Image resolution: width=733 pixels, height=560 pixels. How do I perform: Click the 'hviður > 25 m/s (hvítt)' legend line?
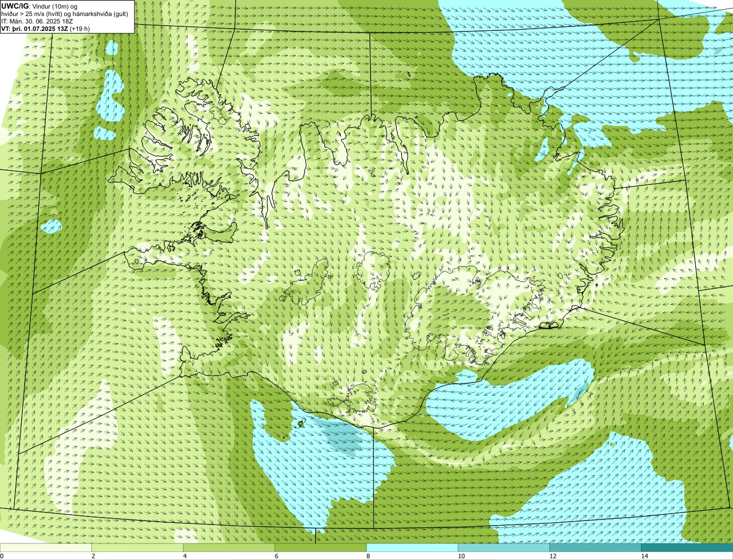[65, 14]
